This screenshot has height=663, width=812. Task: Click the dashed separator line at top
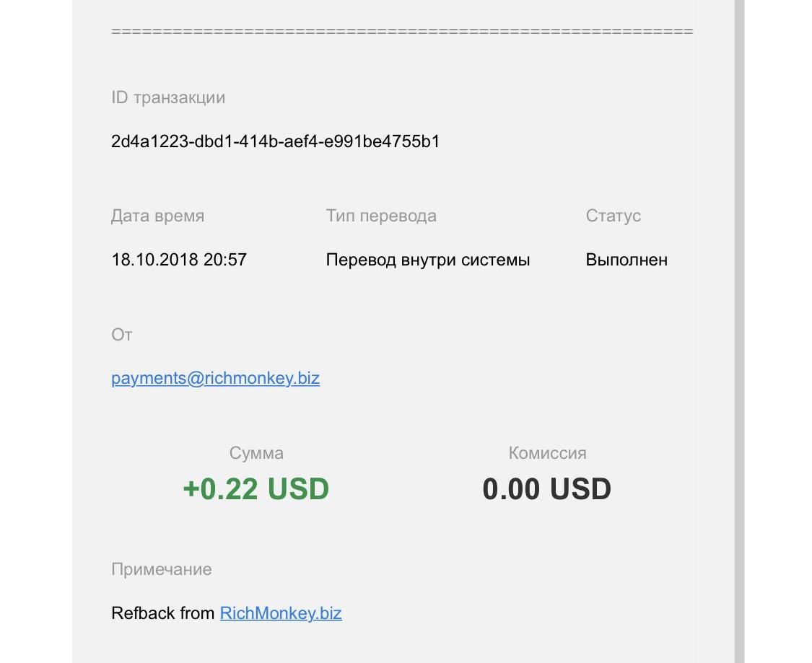pos(402,31)
